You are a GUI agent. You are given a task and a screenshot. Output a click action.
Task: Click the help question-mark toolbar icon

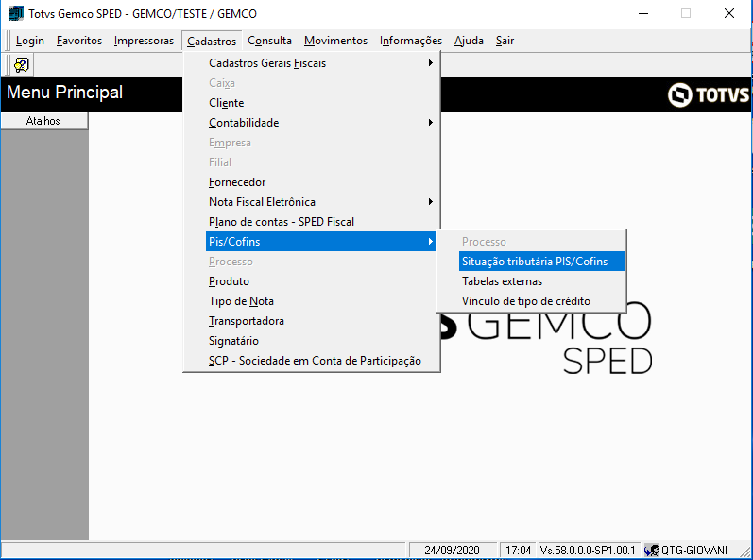point(21,65)
